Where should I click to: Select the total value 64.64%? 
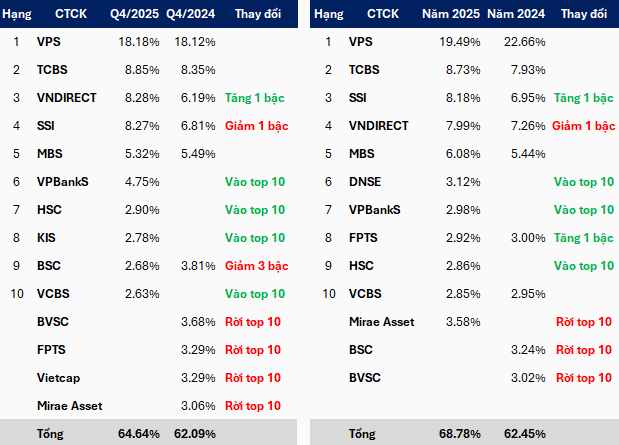(137, 435)
